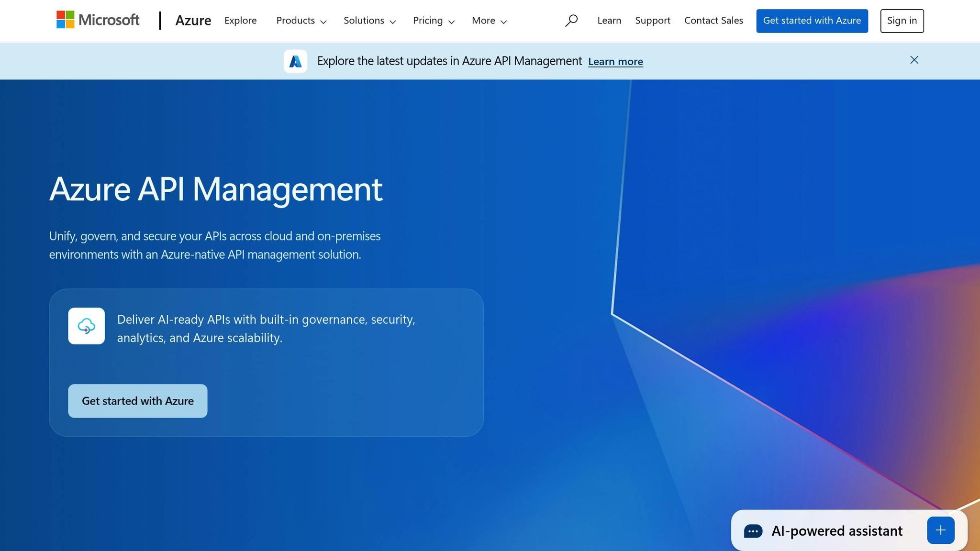The height and width of the screenshot is (551, 980).
Task: Open the AI-powered assistant chat icon
Action: 753,531
